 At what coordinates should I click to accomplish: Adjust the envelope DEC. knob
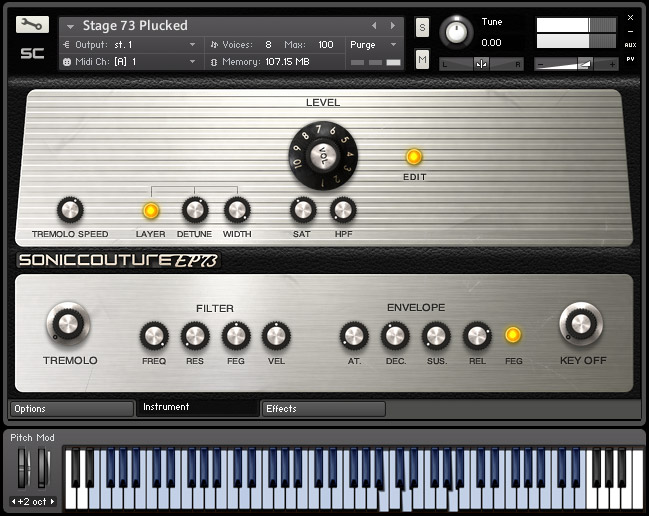point(395,336)
